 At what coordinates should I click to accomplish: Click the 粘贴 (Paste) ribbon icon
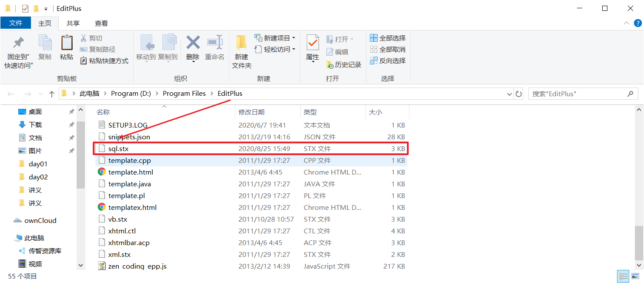pyautogui.click(x=67, y=43)
